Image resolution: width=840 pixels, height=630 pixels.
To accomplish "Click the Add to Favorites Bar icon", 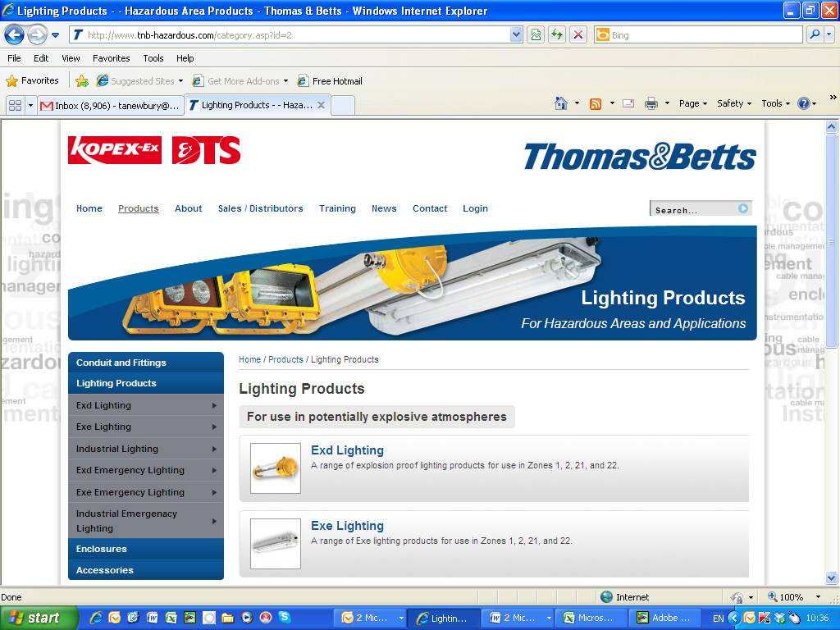I will click(82, 81).
